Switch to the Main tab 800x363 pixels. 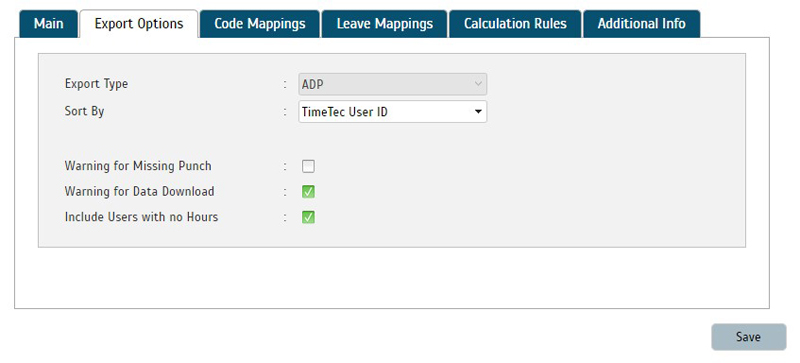(x=48, y=23)
